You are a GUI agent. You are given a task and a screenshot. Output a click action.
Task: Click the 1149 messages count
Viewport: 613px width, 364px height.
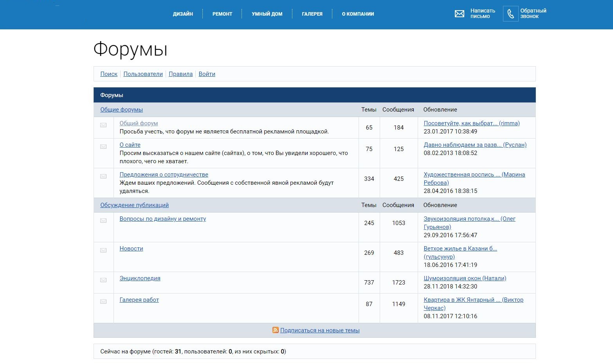point(398,304)
